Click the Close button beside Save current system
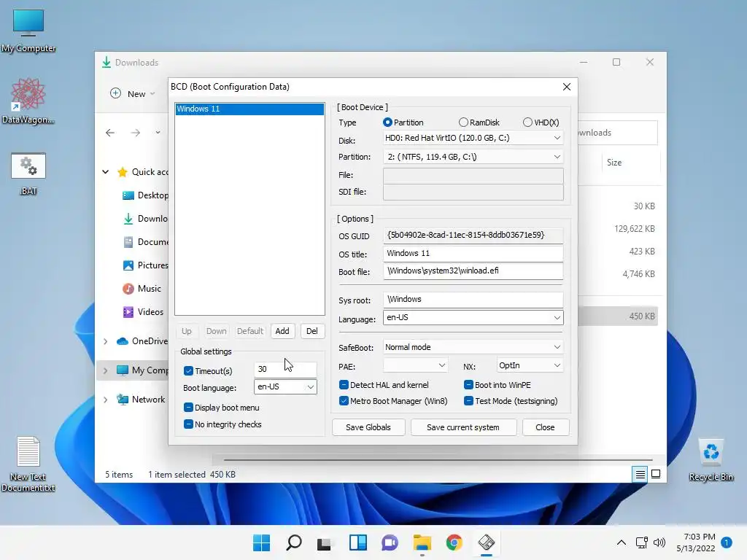This screenshot has height=560, width=747. tap(545, 427)
